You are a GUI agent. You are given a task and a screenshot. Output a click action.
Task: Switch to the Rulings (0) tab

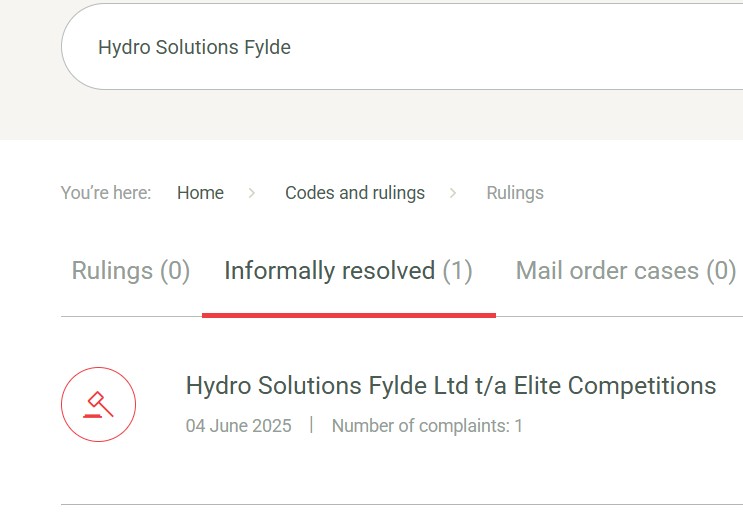[x=130, y=271]
